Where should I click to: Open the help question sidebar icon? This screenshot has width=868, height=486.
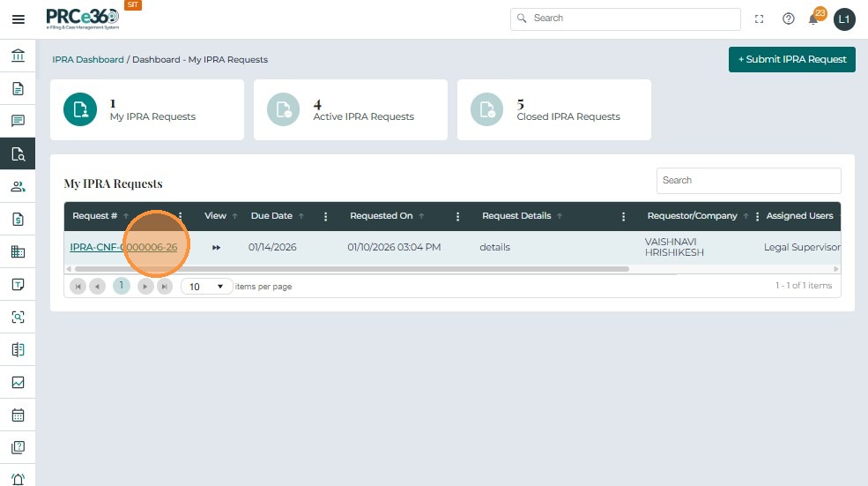point(18,447)
